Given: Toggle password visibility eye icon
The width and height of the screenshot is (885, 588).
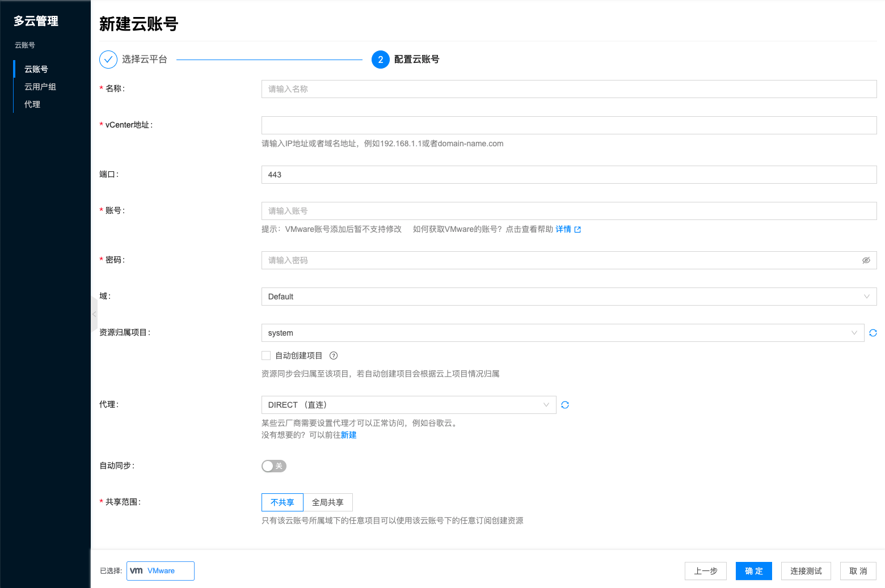Looking at the screenshot, I should pos(866,260).
